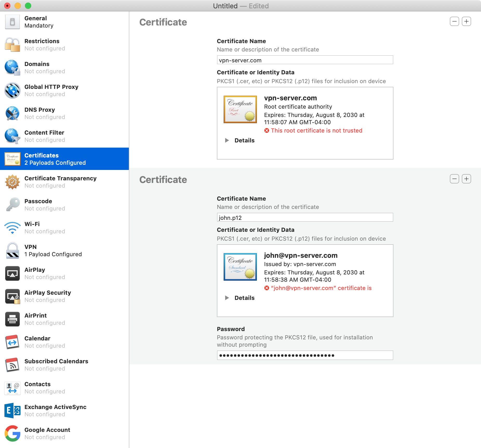Click the john certificate error icon
Screen dimensions: 481x448
(267, 288)
